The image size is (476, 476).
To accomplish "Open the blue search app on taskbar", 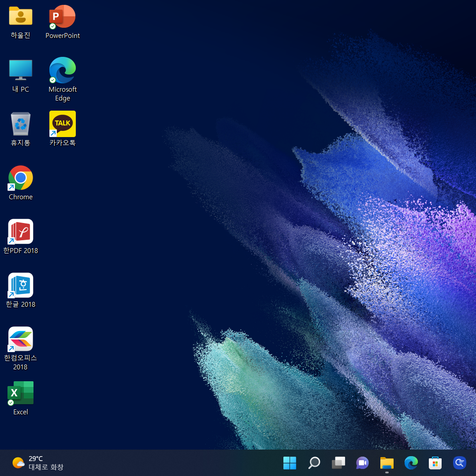I will click(x=459, y=463).
